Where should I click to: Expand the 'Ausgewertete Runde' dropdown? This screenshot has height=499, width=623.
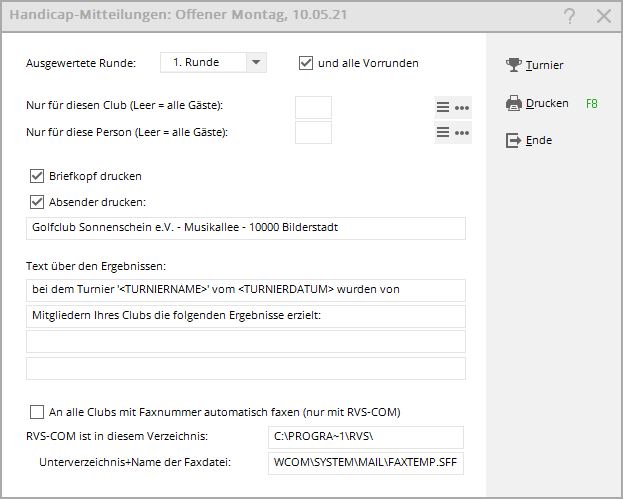click(x=256, y=63)
